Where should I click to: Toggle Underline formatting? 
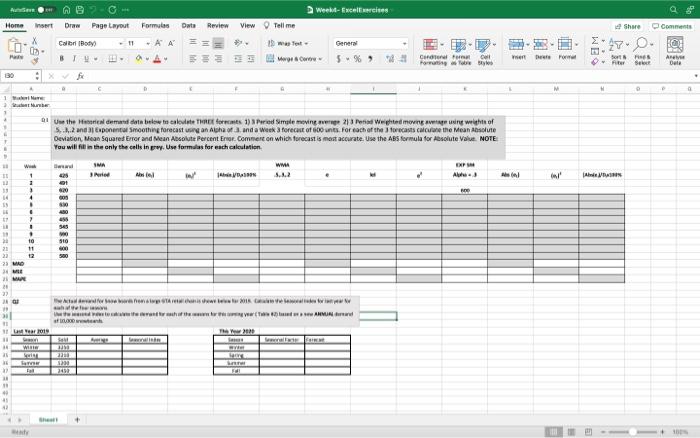(86, 58)
